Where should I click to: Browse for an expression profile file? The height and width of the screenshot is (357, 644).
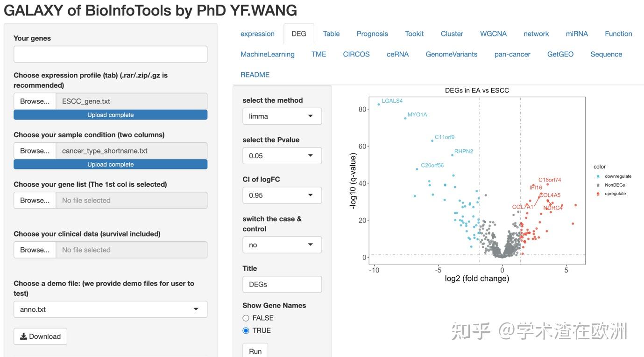click(35, 101)
